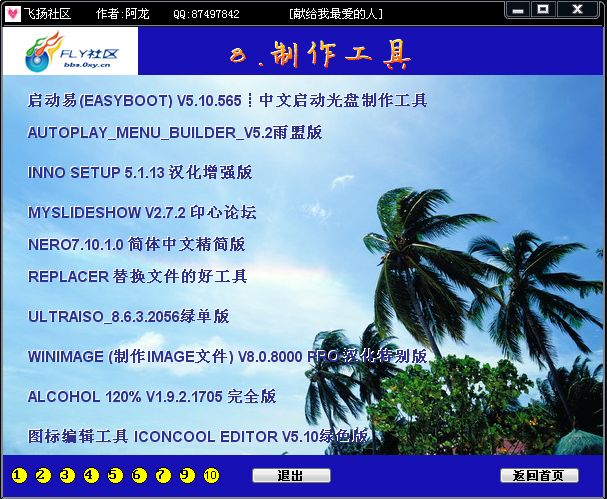The image size is (607, 499).
Task: Click the 飞扬社区 title text
Action: point(47,14)
